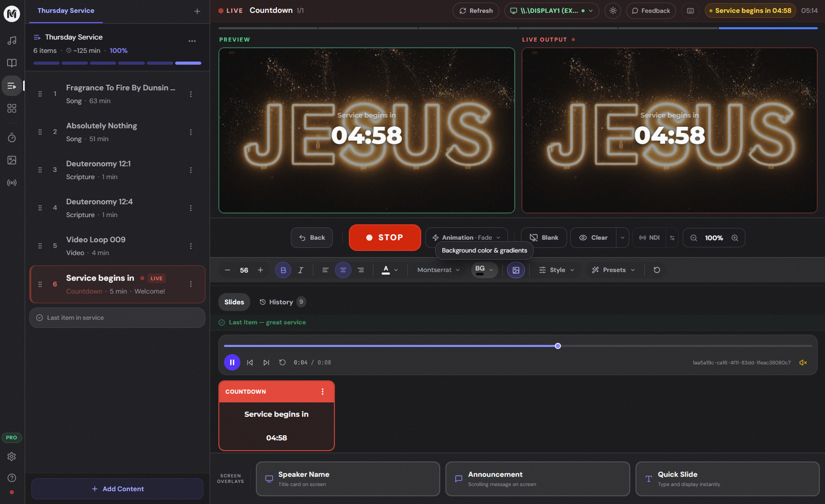This screenshot has height=504, width=825.
Task: Click the Add Content button
Action: (117, 489)
